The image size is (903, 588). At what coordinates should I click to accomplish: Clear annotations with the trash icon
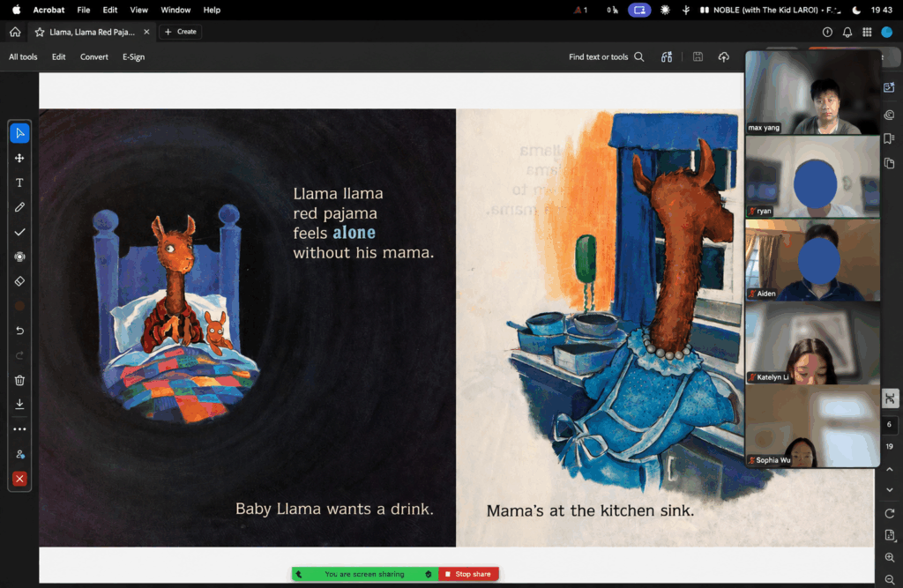pyautogui.click(x=19, y=380)
